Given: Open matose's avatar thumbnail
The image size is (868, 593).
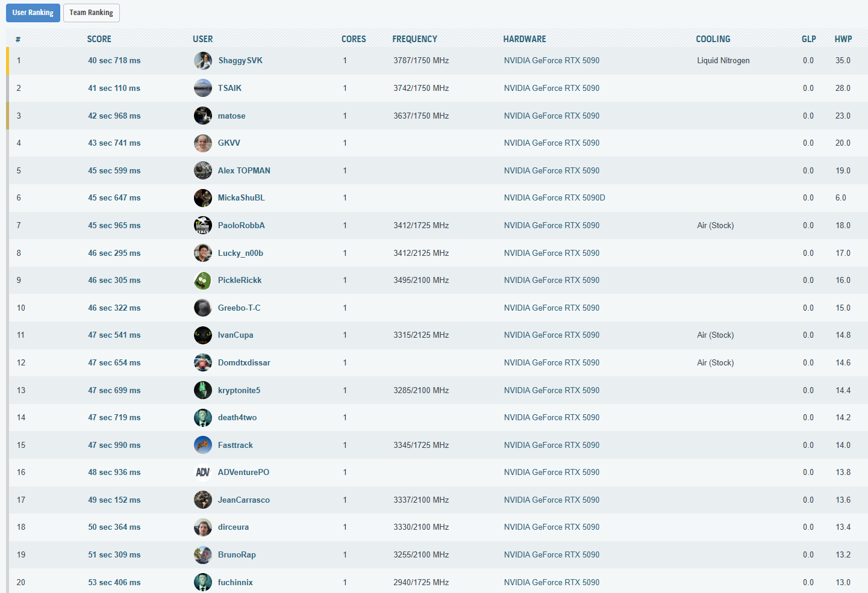Looking at the screenshot, I should pyautogui.click(x=203, y=116).
